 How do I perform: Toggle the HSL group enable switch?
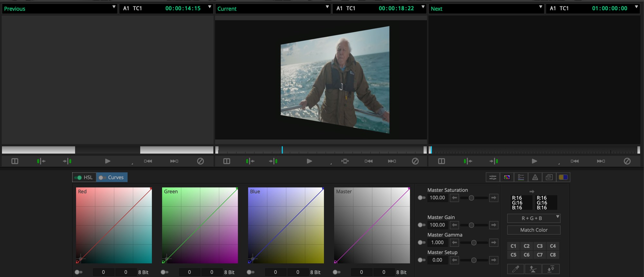click(78, 177)
